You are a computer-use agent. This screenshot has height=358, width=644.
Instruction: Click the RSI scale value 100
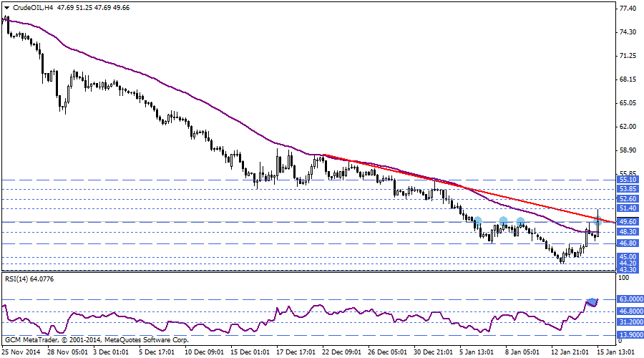click(x=623, y=278)
